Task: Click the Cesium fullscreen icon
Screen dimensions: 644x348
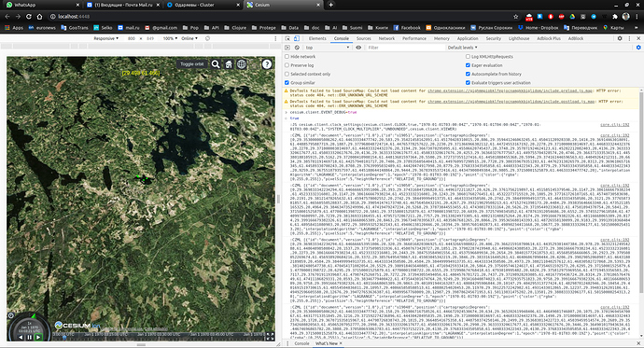Action: click(x=271, y=337)
